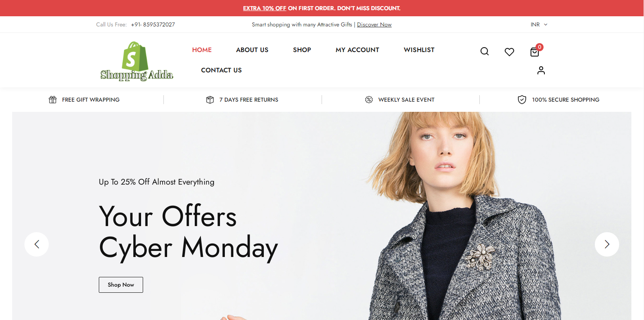Expand the INR currency dropdown
Screen dimensions: 644x320
tap(539, 24)
